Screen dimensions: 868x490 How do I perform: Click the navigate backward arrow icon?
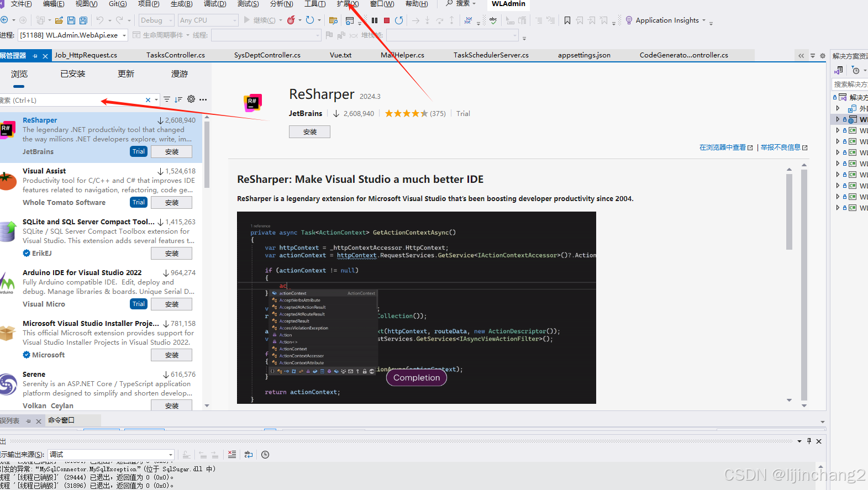point(4,20)
